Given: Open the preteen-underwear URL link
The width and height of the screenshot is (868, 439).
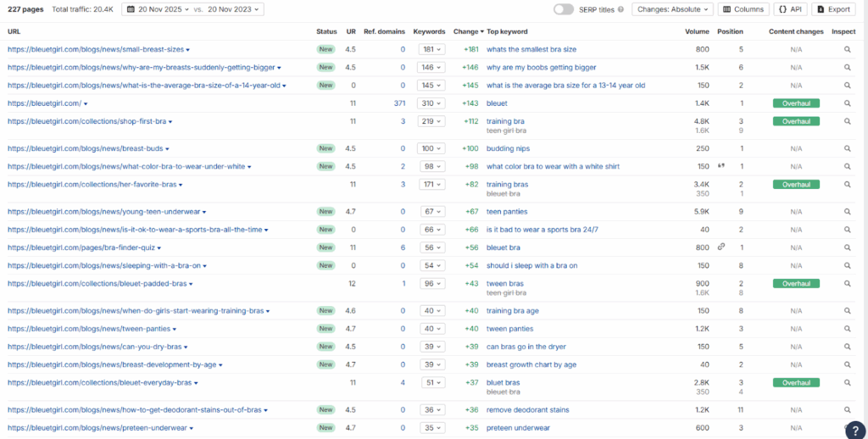Looking at the screenshot, I should 97,428.
